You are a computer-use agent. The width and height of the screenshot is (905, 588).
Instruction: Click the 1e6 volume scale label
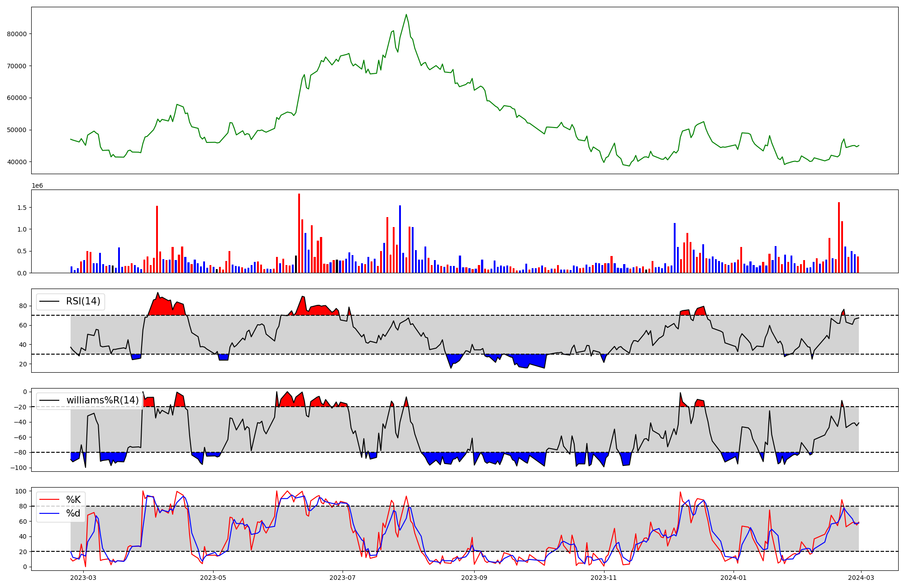[x=37, y=185]
